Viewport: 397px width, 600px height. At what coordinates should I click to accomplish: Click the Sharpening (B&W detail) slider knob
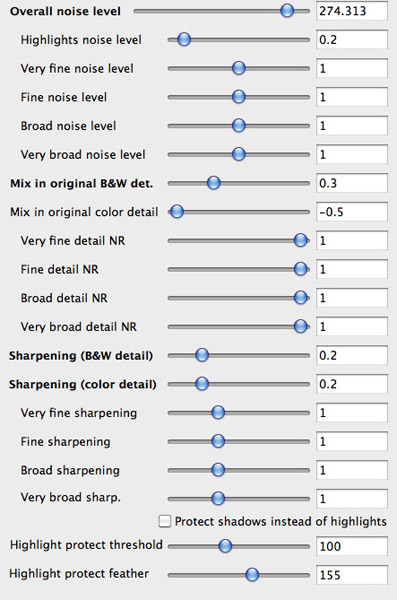click(x=202, y=355)
